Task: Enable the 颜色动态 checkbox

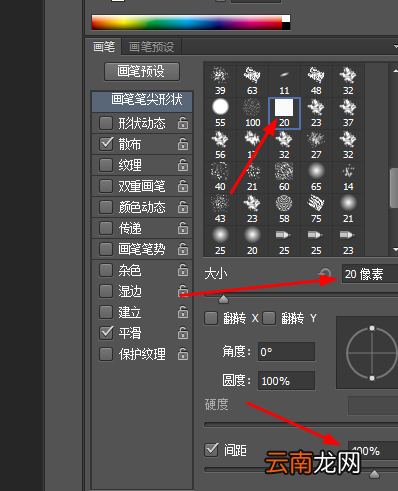Action: 106,207
